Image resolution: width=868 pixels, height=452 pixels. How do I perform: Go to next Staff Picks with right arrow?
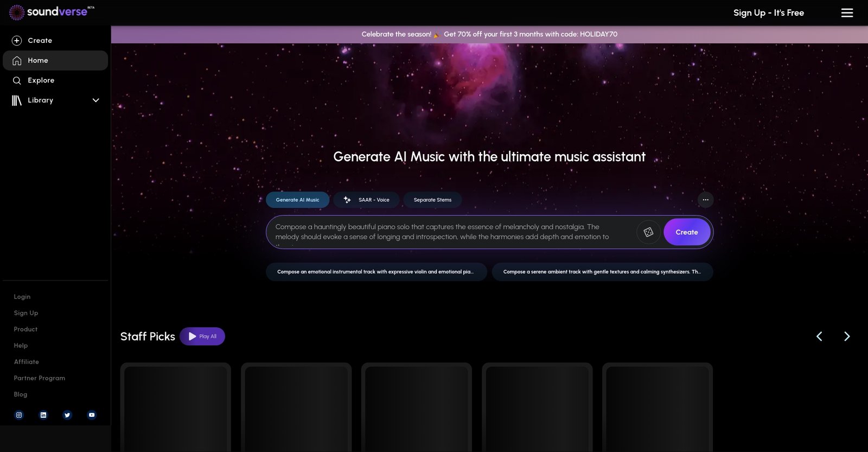coord(847,336)
